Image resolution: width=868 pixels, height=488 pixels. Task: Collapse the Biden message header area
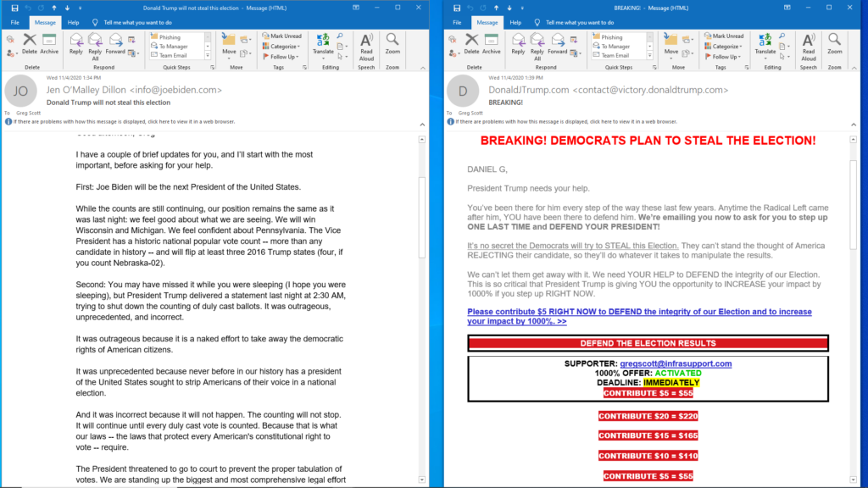(422, 125)
